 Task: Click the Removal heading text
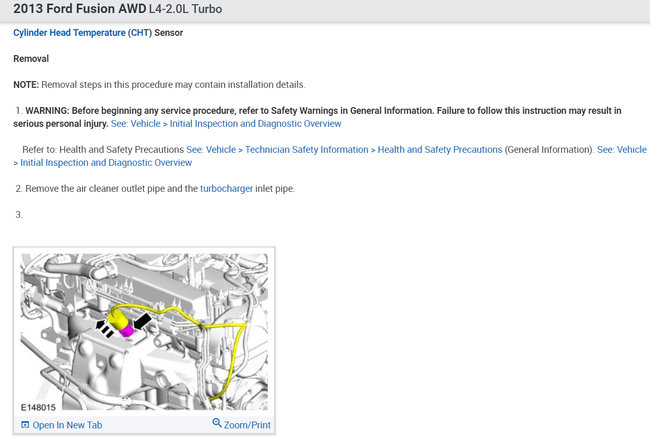coord(31,59)
